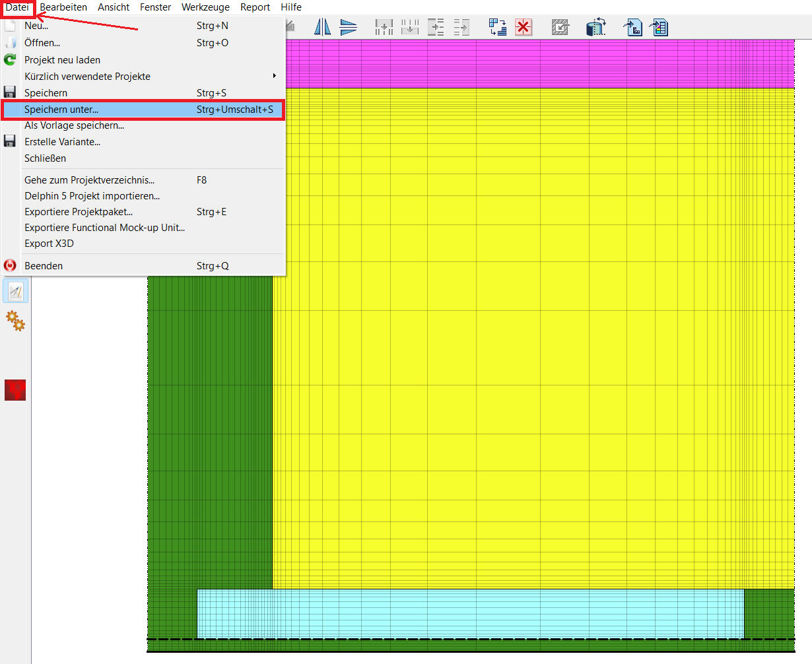Choose Gehe zum Projektverzeichnis... entry

click(x=143, y=180)
